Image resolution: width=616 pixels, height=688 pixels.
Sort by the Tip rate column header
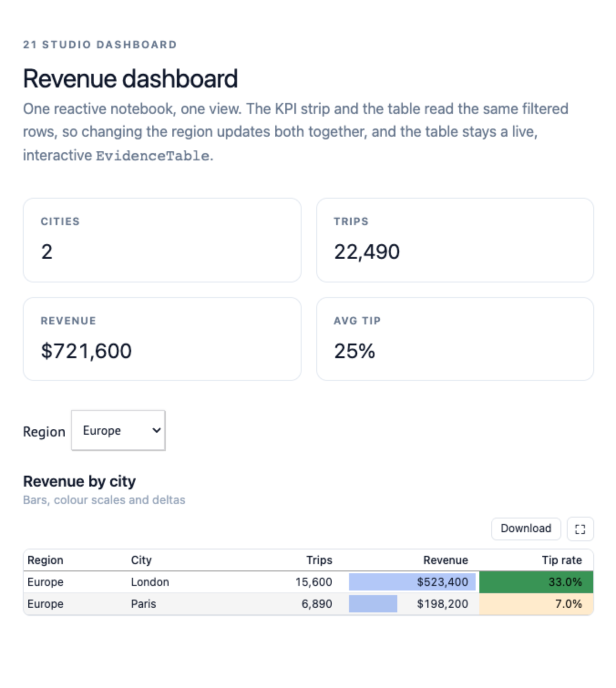562,560
